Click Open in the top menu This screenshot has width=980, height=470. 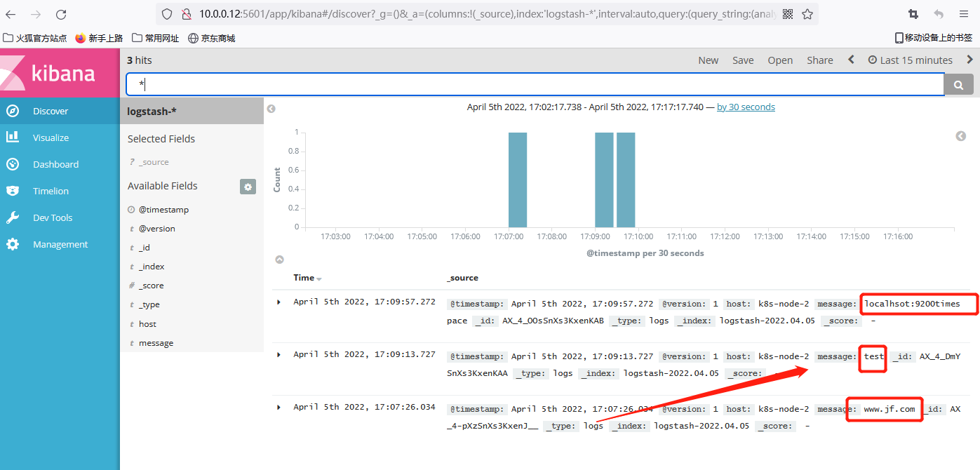tap(780, 60)
